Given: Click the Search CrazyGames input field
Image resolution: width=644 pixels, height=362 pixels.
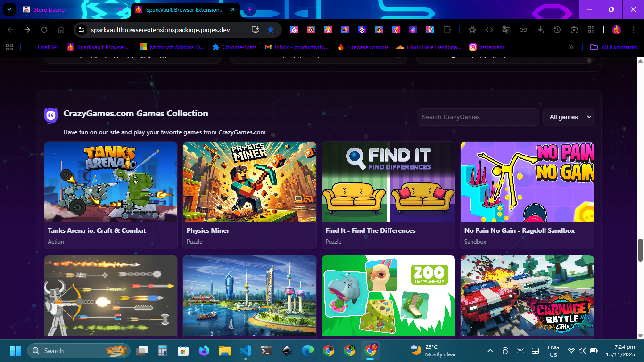Looking at the screenshot, I should [x=478, y=117].
